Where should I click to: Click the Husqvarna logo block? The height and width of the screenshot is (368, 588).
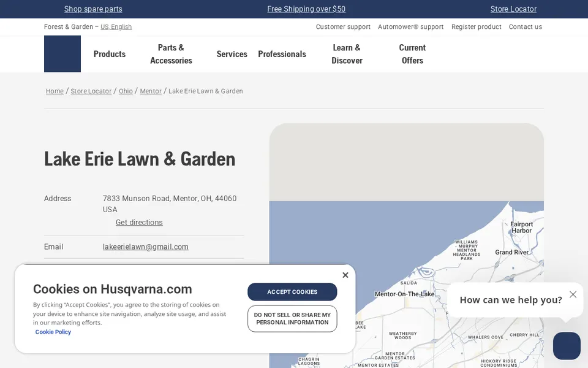[x=62, y=54]
